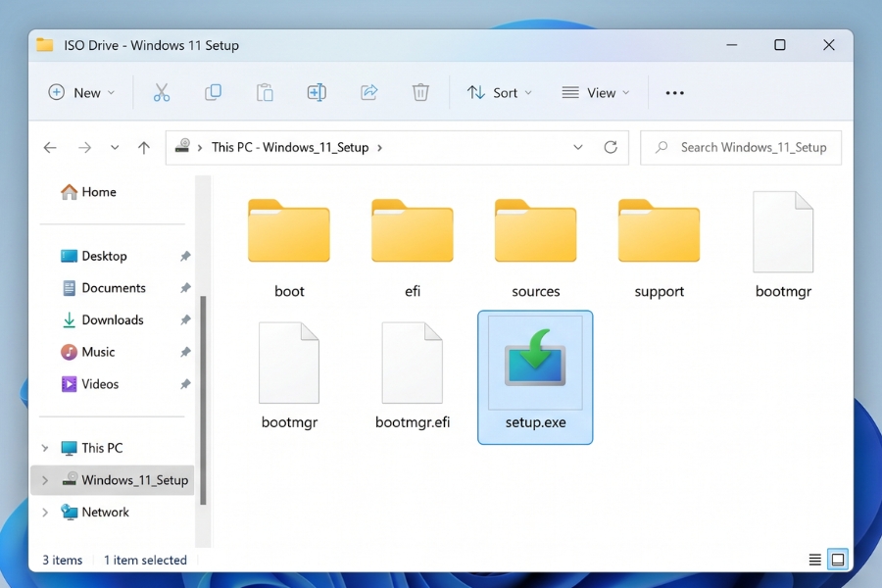Go back with the left arrow
The height and width of the screenshot is (588, 882).
coord(50,147)
